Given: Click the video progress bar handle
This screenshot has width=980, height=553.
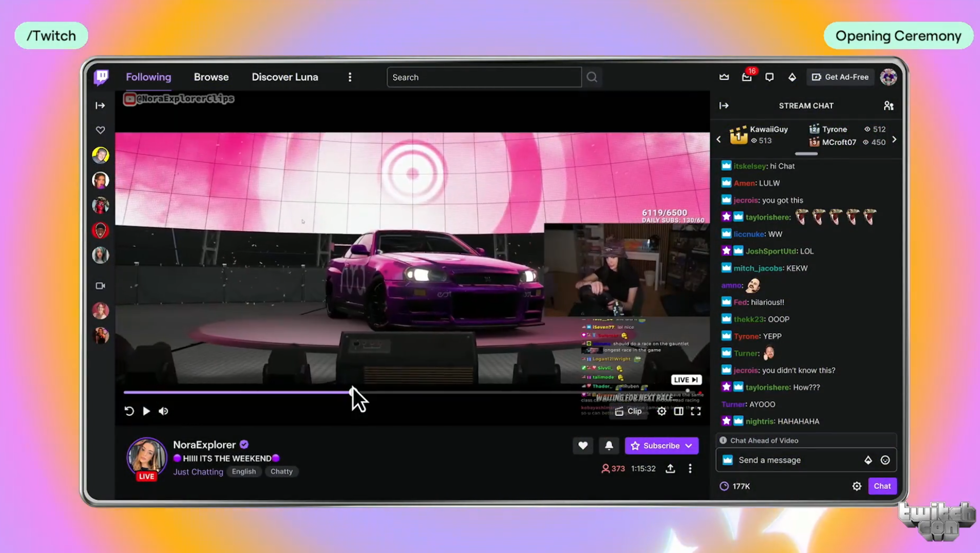Looking at the screenshot, I should [352, 392].
